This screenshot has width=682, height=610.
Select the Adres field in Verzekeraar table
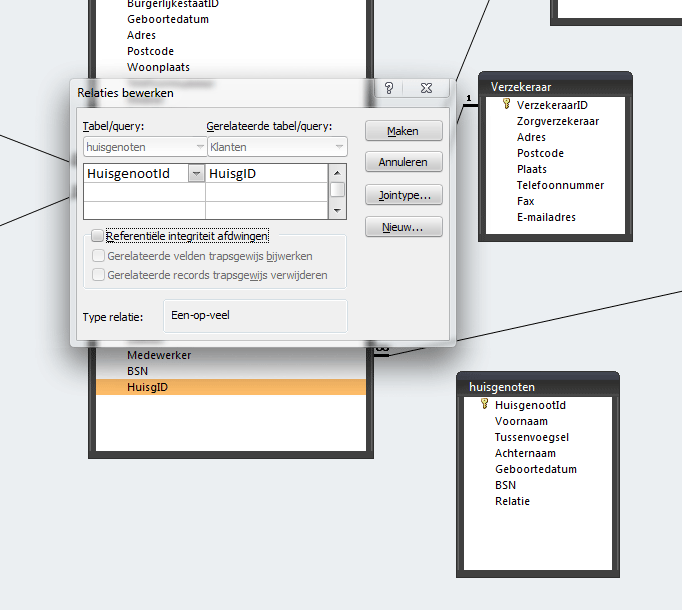tap(531, 137)
